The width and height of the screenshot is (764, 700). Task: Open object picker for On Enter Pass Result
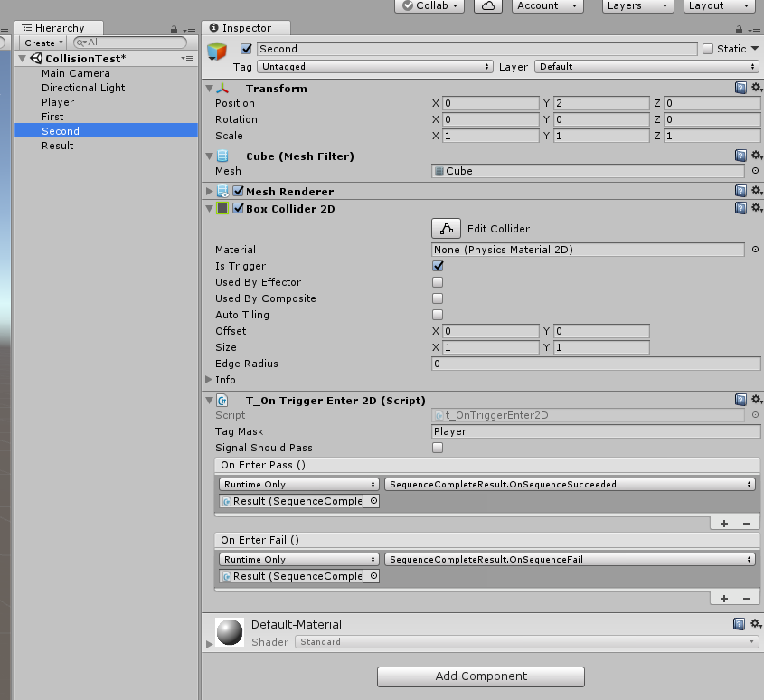click(x=373, y=501)
